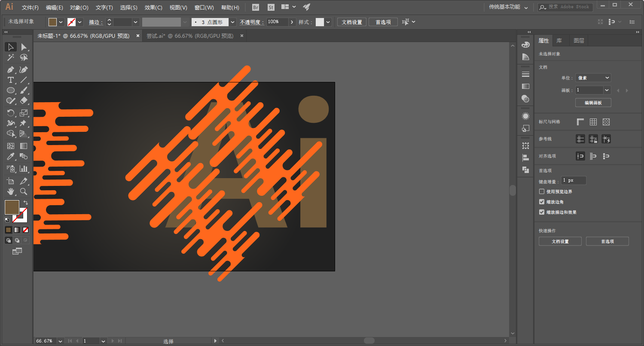Image resolution: width=644 pixels, height=346 pixels.
Task: Select the Eraser tool
Action: [24, 100]
